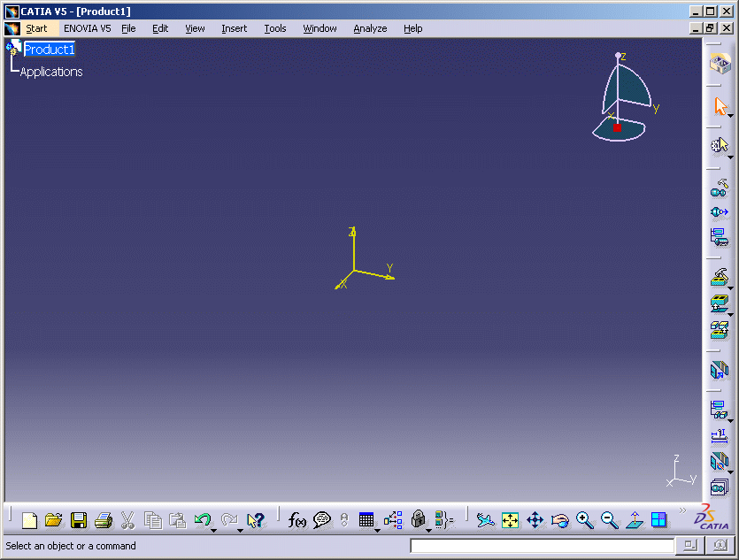This screenshot has height=560, width=739.
Task: Click Fit All In icon
Action: (510, 520)
